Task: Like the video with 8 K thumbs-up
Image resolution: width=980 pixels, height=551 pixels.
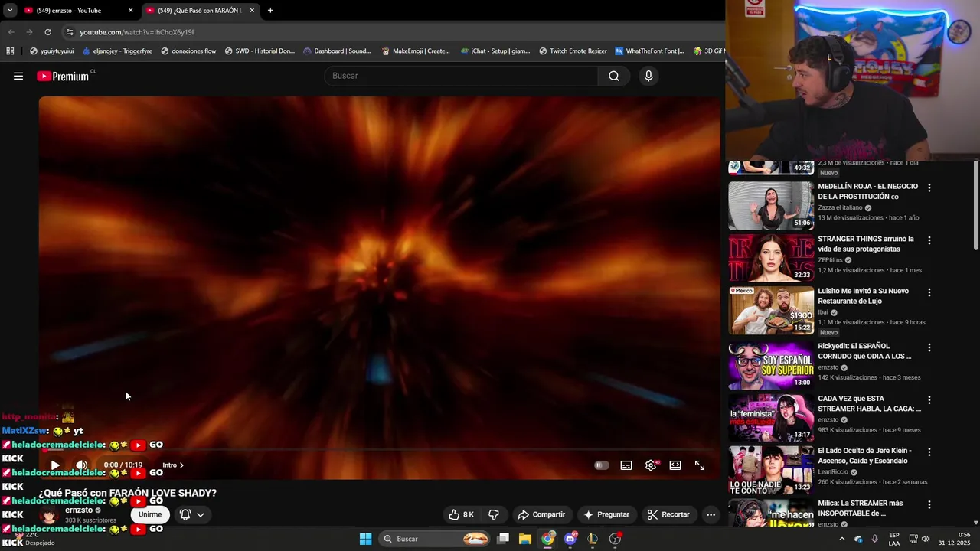Action: [462, 514]
